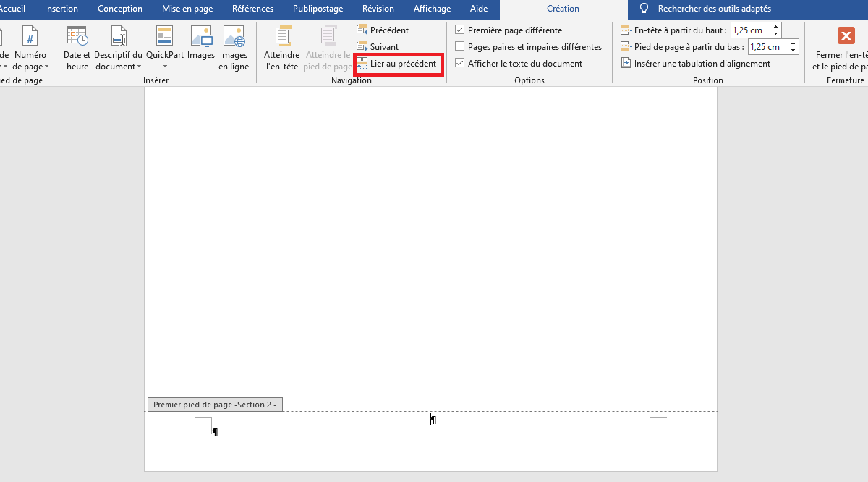Switch to the Insertion ribbon tab
Image resolution: width=868 pixels, height=482 pixels.
coord(61,9)
